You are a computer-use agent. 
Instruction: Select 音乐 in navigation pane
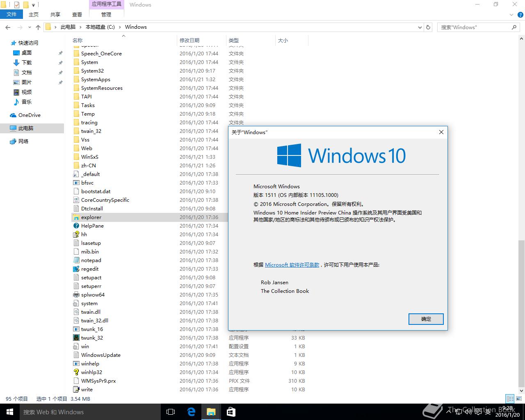(x=27, y=102)
